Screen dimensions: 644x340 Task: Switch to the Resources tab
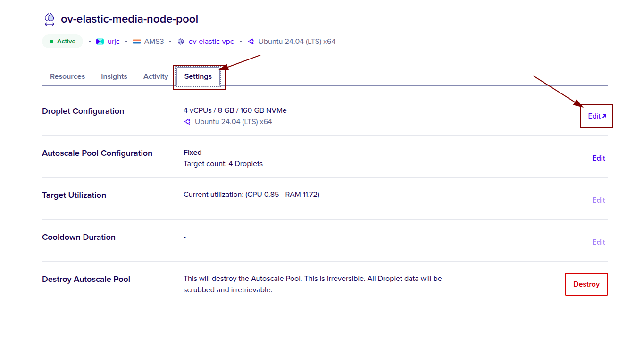(67, 76)
